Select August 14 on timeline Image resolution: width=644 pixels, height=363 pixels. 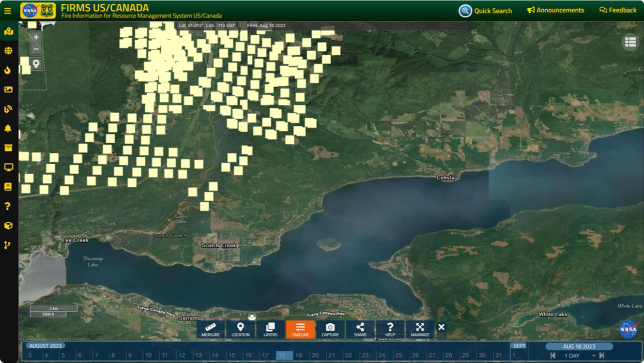click(215, 355)
